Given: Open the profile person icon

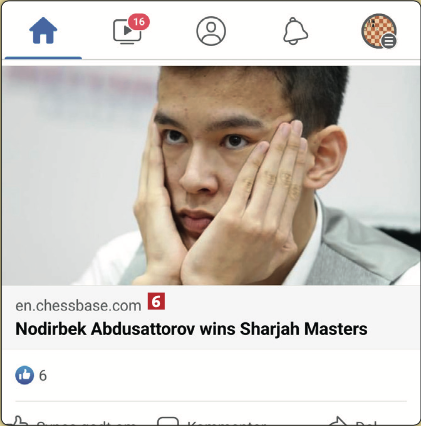Looking at the screenshot, I should (211, 31).
